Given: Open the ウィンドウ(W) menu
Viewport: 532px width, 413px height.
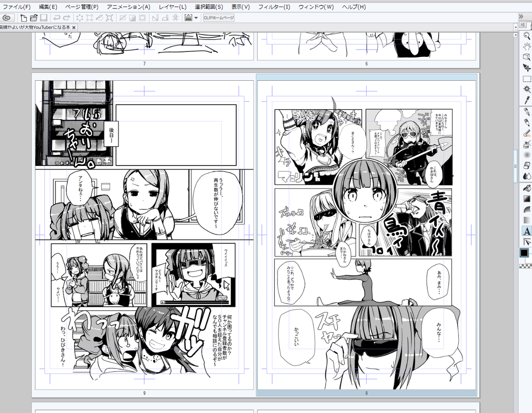Looking at the screenshot, I should pos(316,7).
